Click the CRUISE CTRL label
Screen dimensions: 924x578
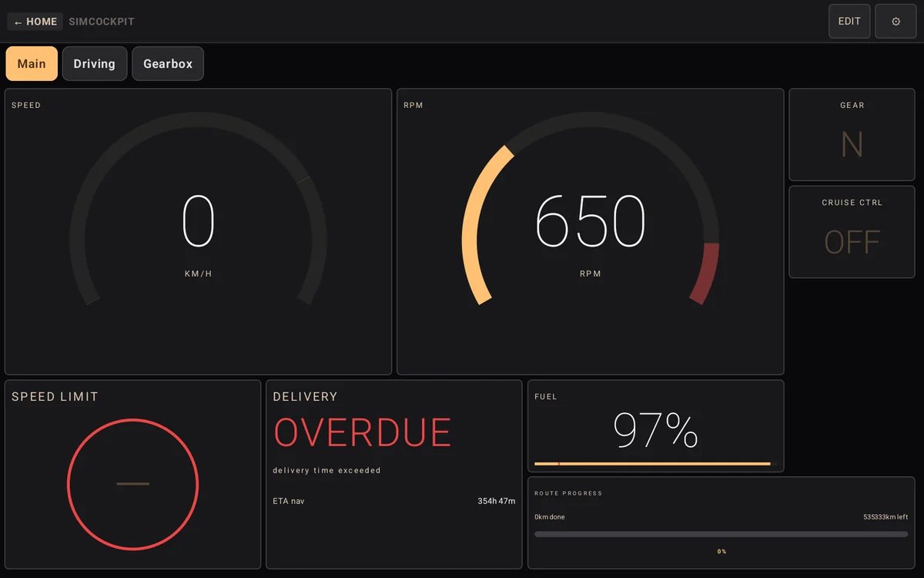pos(852,203)
